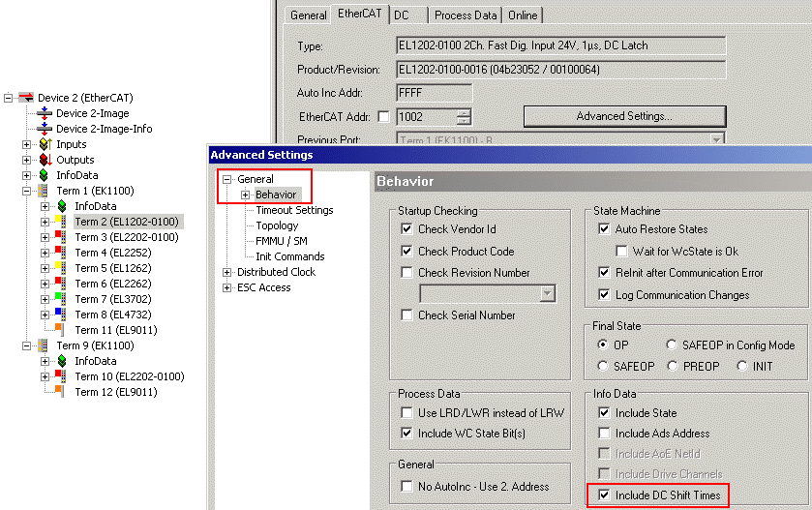Click the Term 12 (EL9011) end cap icon
The width and height of the screenshot is (812, 510).
60,392
